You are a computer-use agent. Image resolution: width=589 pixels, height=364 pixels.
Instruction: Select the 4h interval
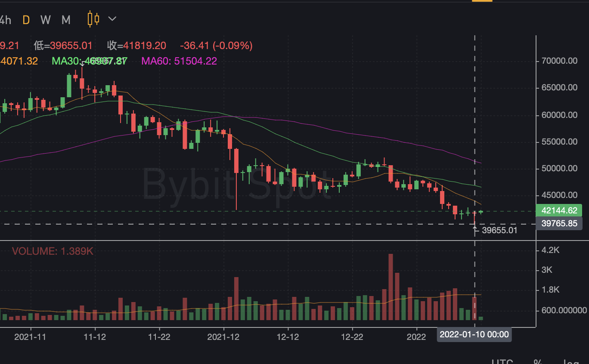[x=5, y=20]
